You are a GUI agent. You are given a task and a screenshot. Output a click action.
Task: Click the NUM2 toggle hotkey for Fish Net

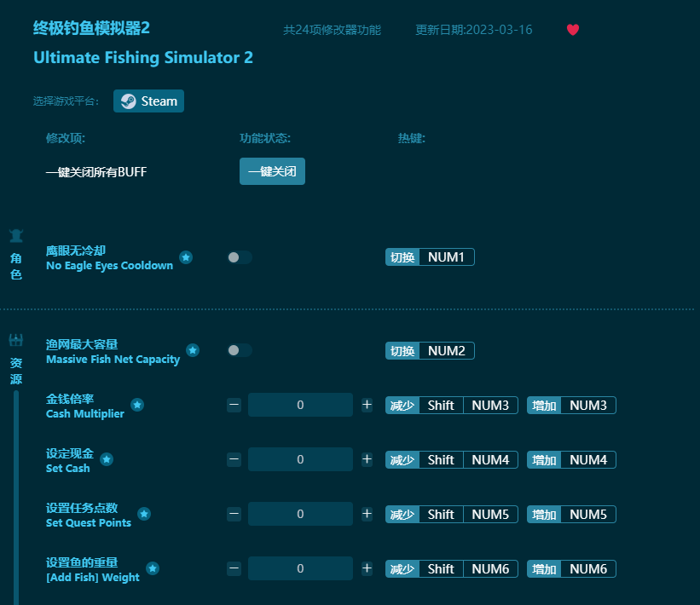[430, 351]
